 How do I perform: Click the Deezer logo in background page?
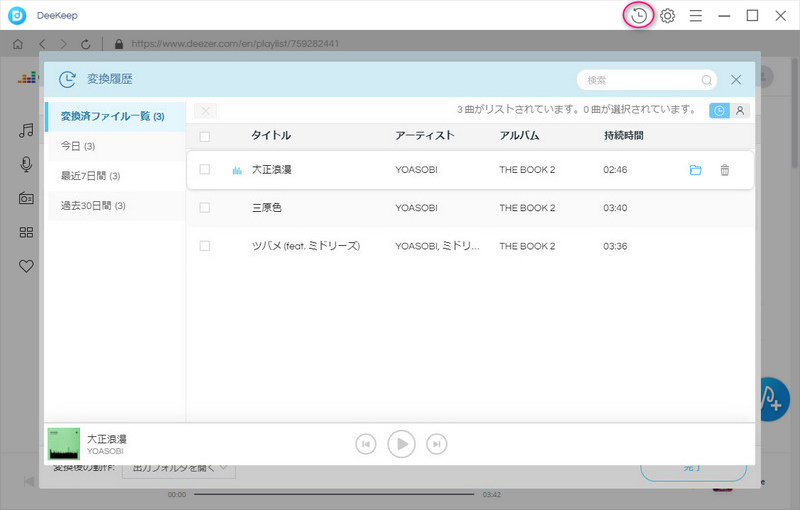28,78
